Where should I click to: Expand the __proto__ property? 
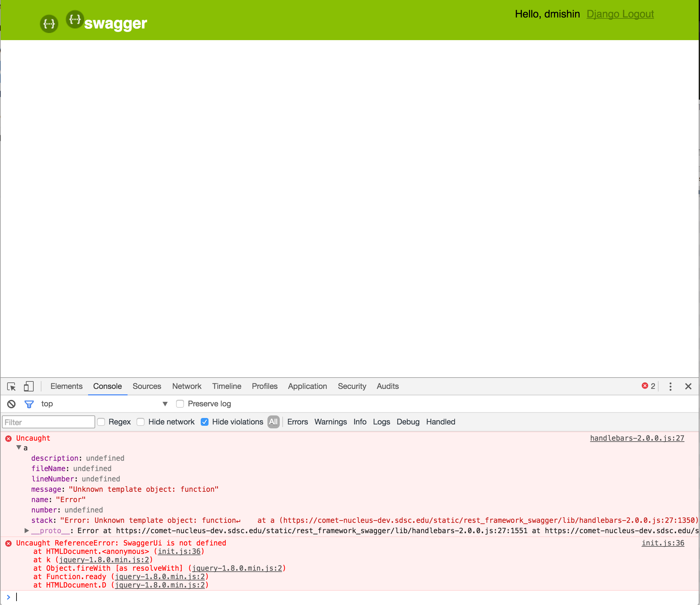coord(27,530)
